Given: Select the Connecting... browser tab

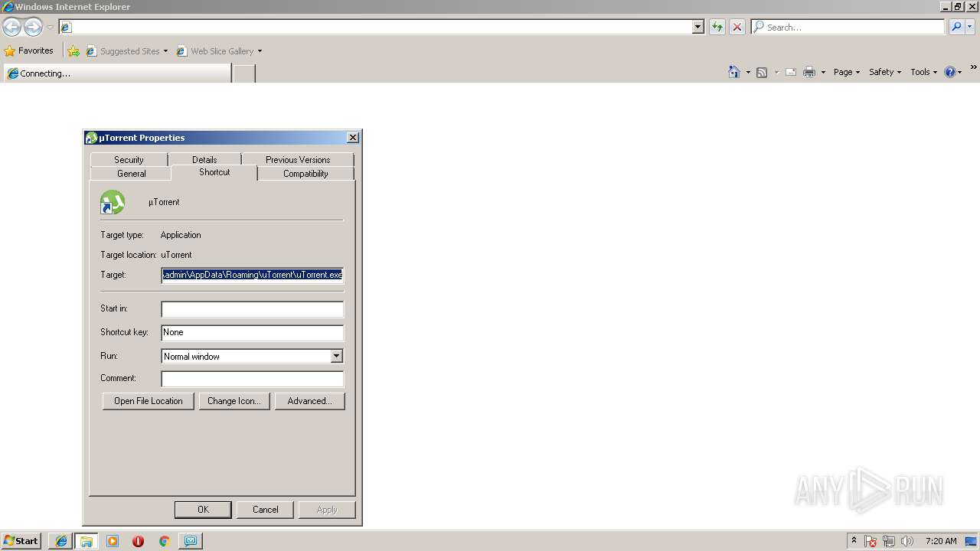Looking at the screenshot, I should coord(116,73).
